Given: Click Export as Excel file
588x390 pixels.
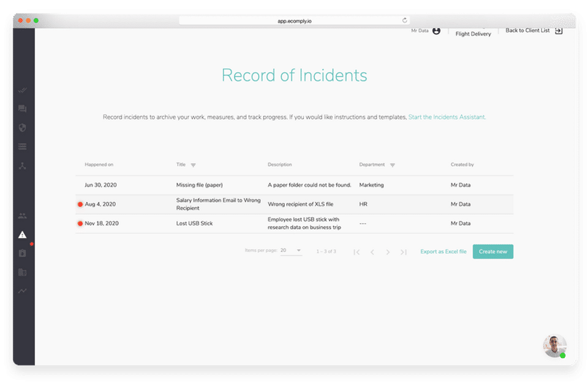Looking at the screenshot, I should (x=443, y=251).
